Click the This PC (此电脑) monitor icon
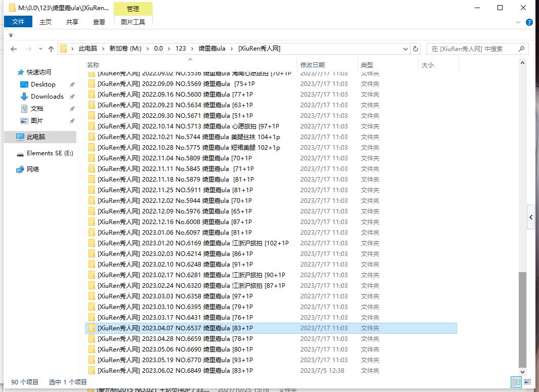 click(x=20, y=137)
